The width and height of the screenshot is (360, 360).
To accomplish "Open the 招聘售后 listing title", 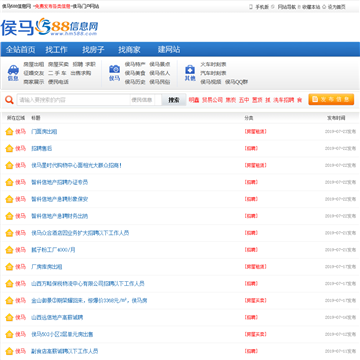I will tap(42, 149).
